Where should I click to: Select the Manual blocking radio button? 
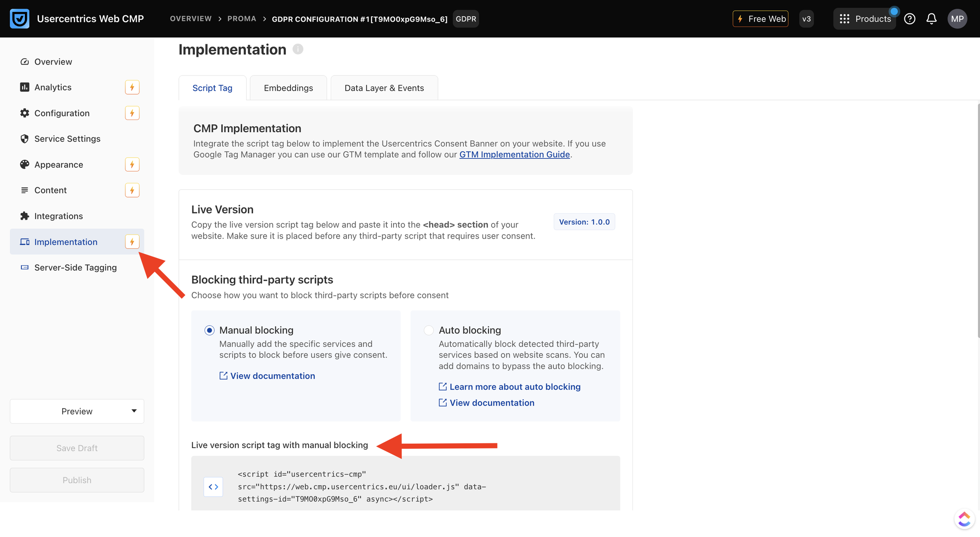209,330
